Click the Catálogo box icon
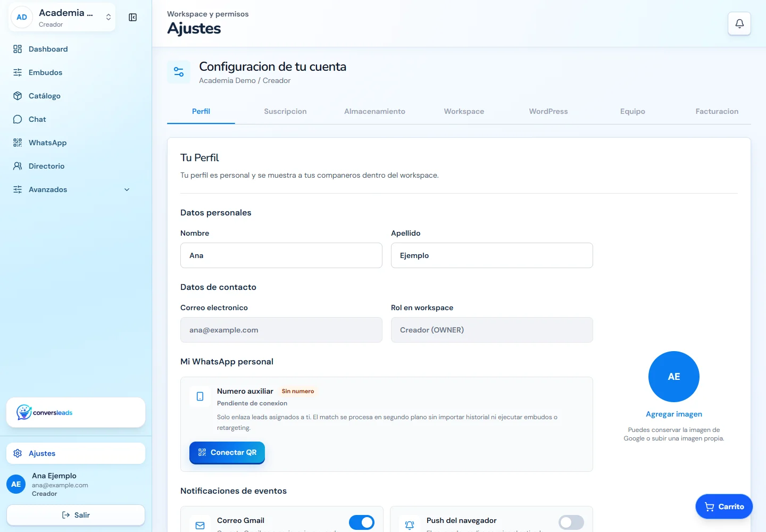766x532 pixels. [18, 96]
